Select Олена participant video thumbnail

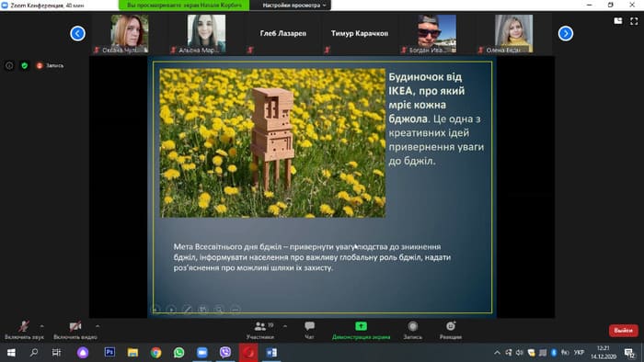click(x=513, y=34)
